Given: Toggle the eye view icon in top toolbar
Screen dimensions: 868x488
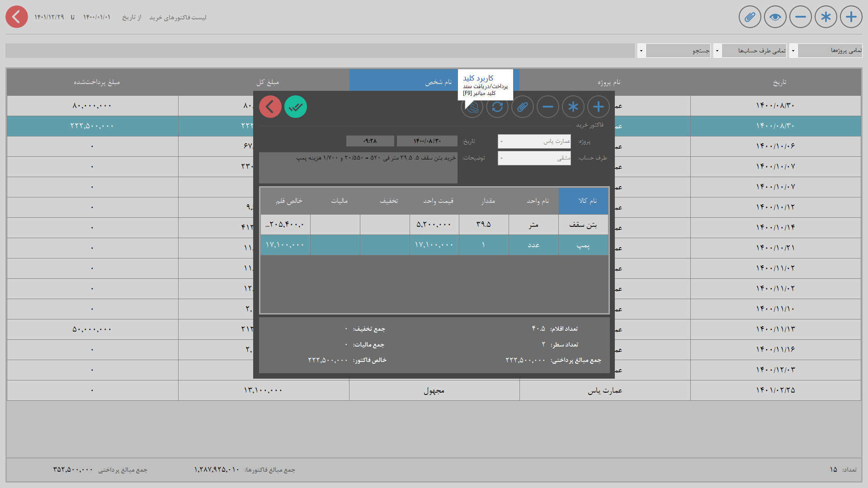Looking at the screenshot, I should (775, 17).
